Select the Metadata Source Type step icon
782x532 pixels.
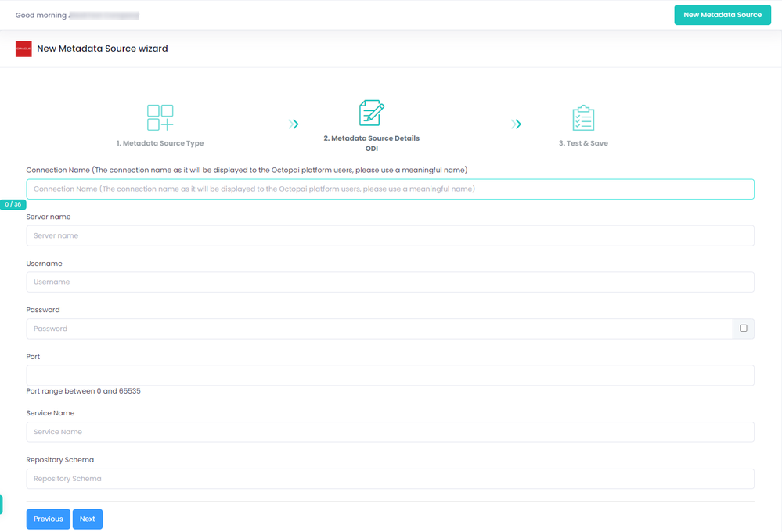pos(160,117)
